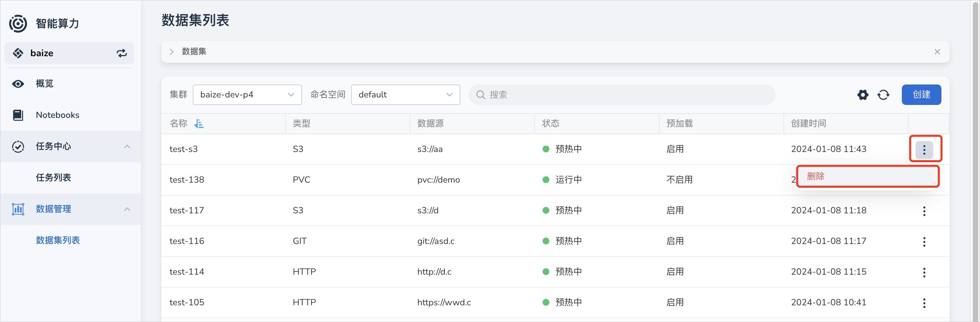Click dataset name test-138
The height and width of the screenshot is (322, 980).
[x=187, y=180]
